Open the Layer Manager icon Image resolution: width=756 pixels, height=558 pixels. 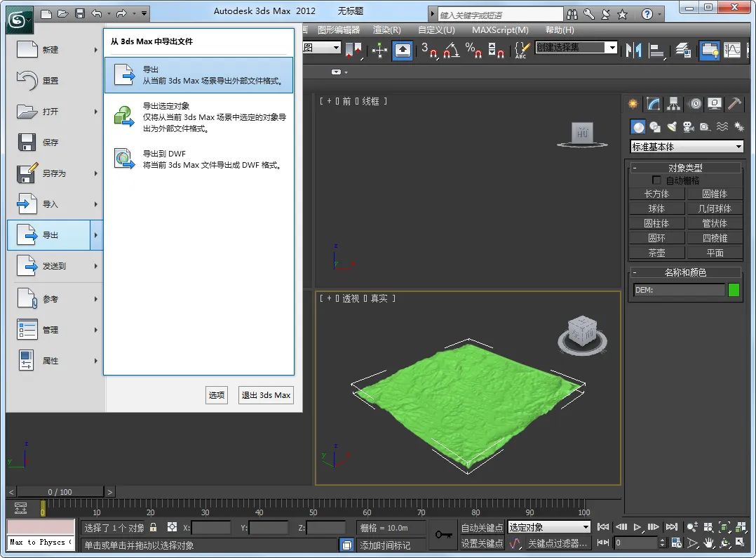tap(683, 51)
